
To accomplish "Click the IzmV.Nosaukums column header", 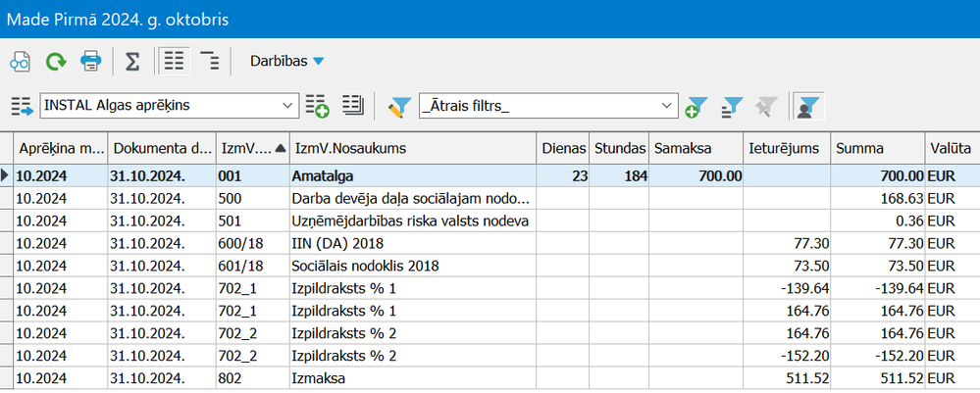I will [412, 148].
